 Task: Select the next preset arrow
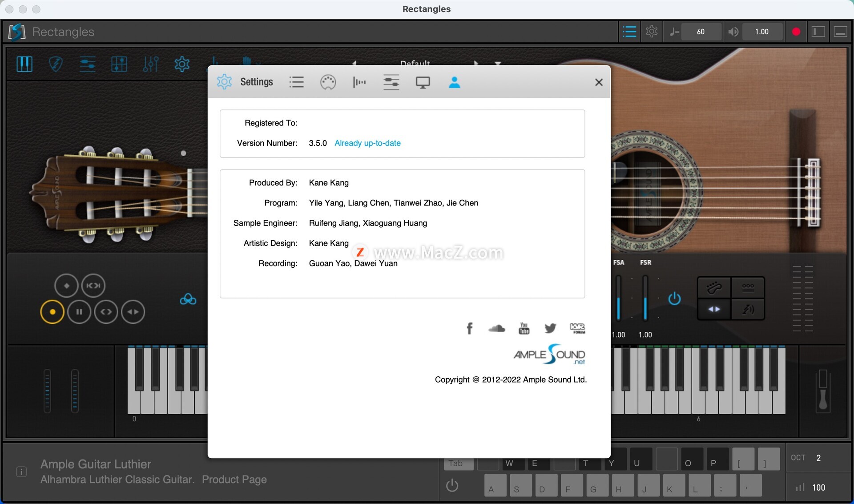click(475, 63)
